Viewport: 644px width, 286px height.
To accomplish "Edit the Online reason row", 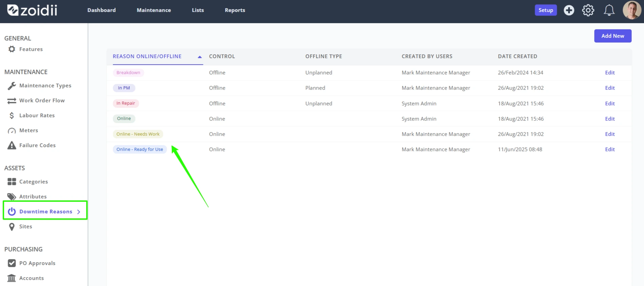I will click(x=610, y=119).
